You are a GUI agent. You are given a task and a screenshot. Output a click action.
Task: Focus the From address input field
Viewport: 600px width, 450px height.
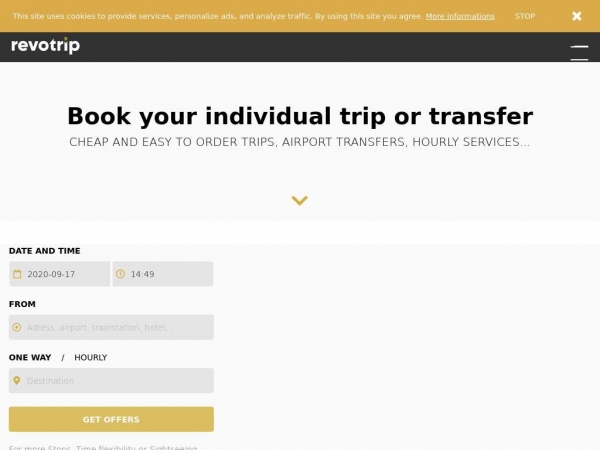(111, 328)
